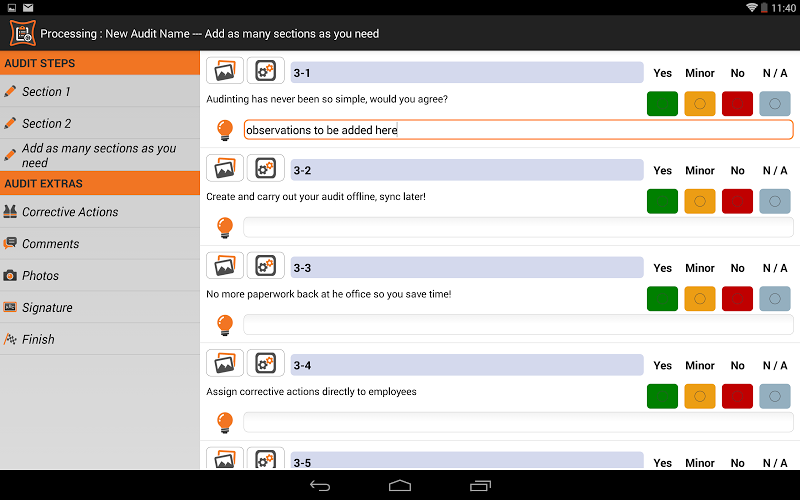This screenshot has width=800, height=500.
Task: Select orange Minor answer for question 3-1
Action: pyautogui.click(x=699, y=104)
